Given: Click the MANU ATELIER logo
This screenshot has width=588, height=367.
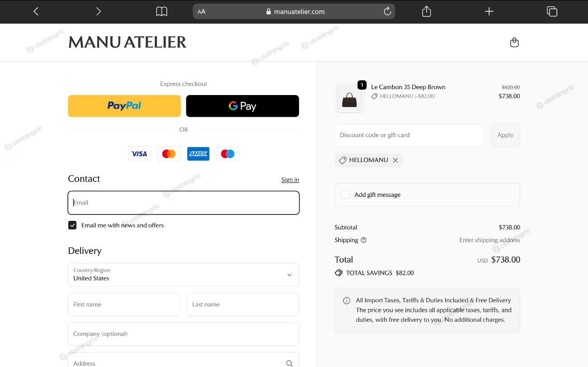Looking at the screenshot, I should click(x=127, y=42).
